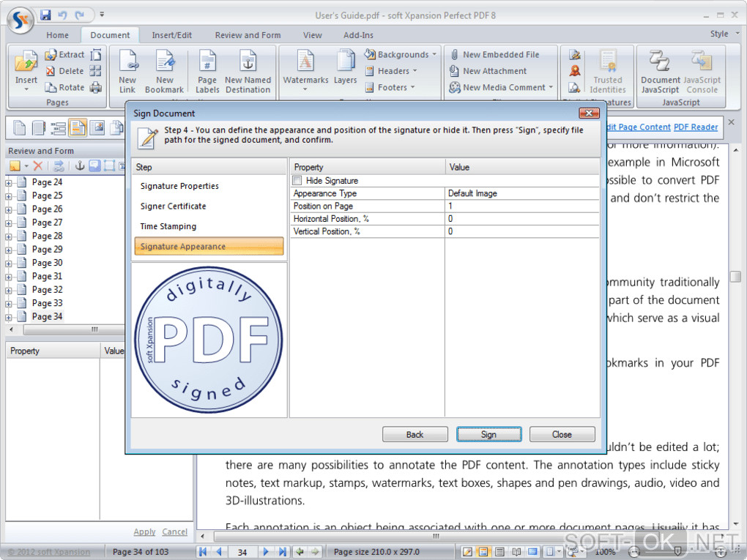Click the soft Xpansion application orb button

pos(21,20)
